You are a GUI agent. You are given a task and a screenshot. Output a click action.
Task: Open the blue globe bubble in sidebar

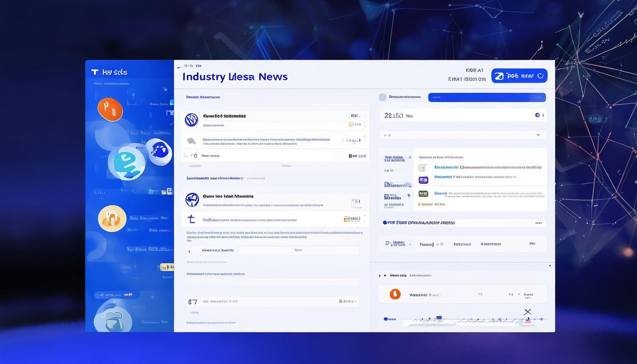coord(158,152)
